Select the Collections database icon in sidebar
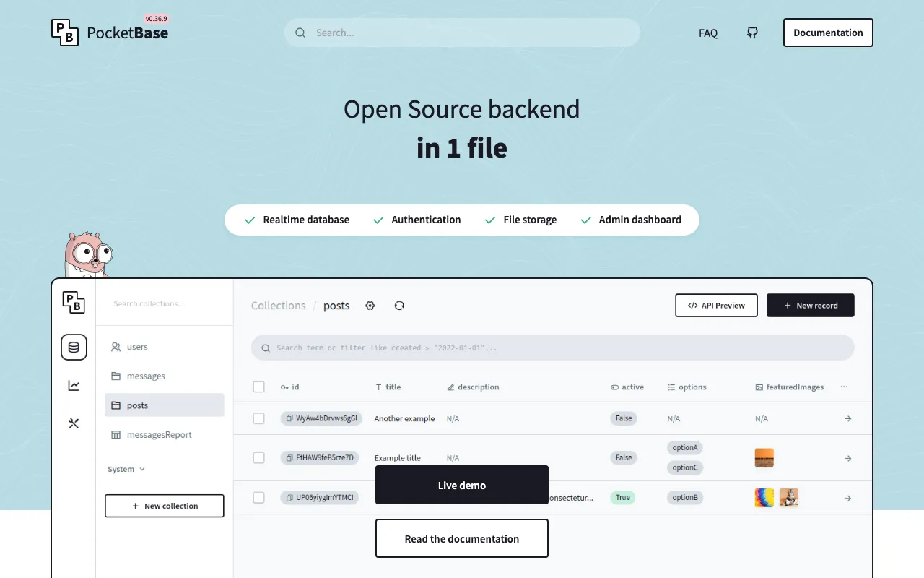Image resolution: width=924 pixels, height=578 pixels. pyautogui.click(x=73, y=347)
